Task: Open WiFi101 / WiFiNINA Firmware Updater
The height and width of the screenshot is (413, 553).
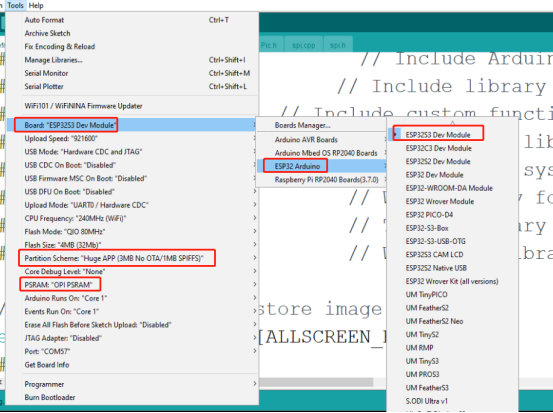Action: tap(132, 106)
